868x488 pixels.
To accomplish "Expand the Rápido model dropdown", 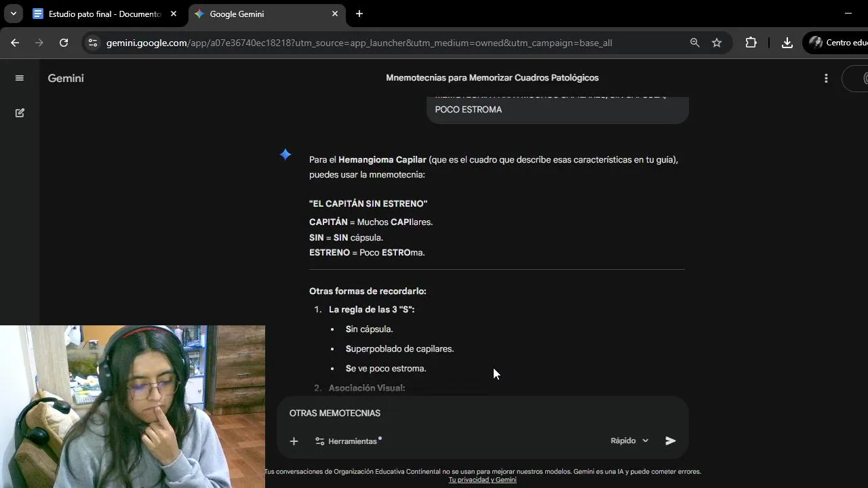I will [x=629, y=441].
